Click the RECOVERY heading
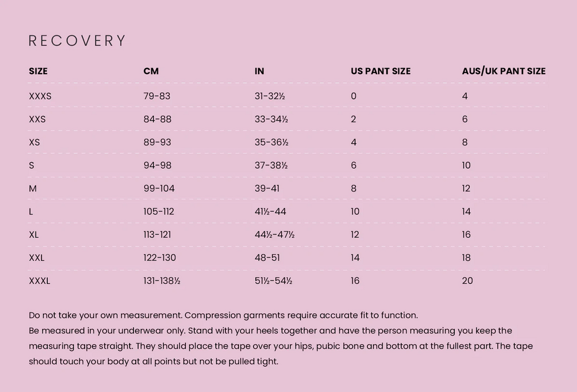Viewport: 577px width, 392px height. (x=77, y=41)
